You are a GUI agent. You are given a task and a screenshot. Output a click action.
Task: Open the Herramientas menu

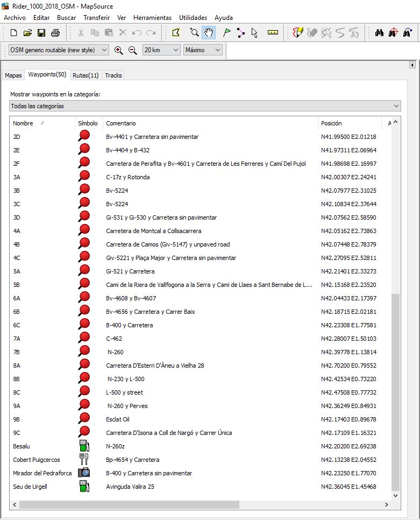[152, 18]
